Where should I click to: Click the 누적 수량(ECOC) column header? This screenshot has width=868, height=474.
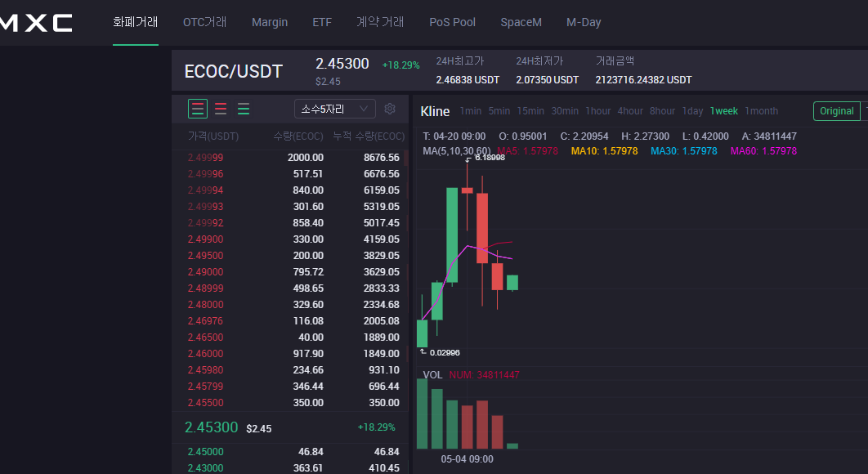369,136
